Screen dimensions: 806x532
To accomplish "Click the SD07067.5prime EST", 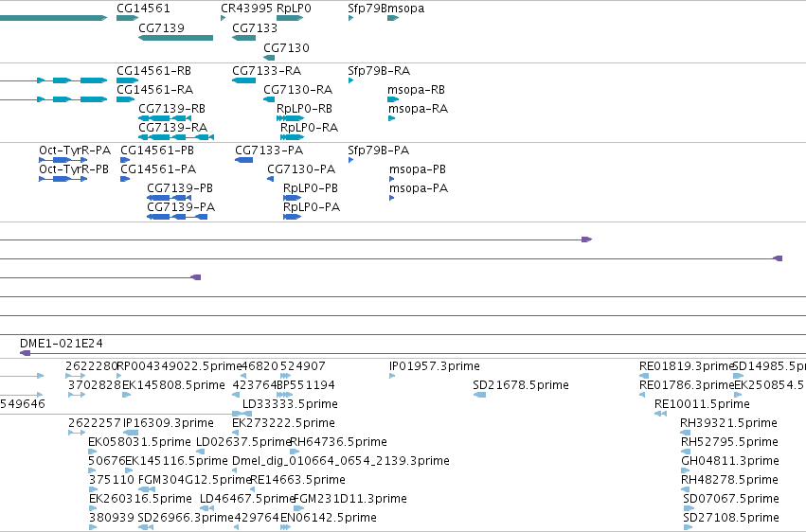I will coord(688,508).
